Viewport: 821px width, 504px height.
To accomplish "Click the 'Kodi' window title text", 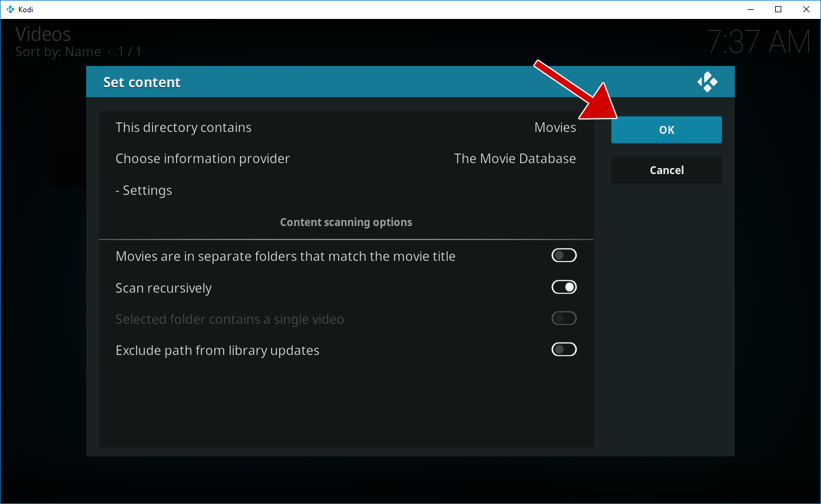I will [x=26, y=9].
